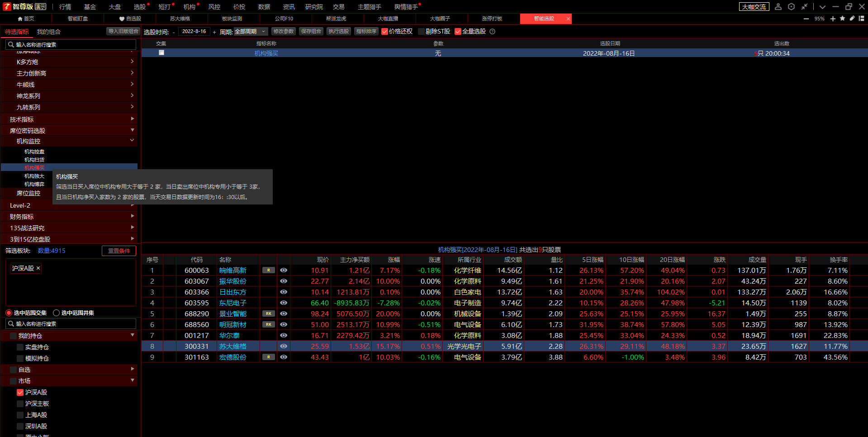
Task: Open the 主题猎手 menu
Action: coord(369,7)
